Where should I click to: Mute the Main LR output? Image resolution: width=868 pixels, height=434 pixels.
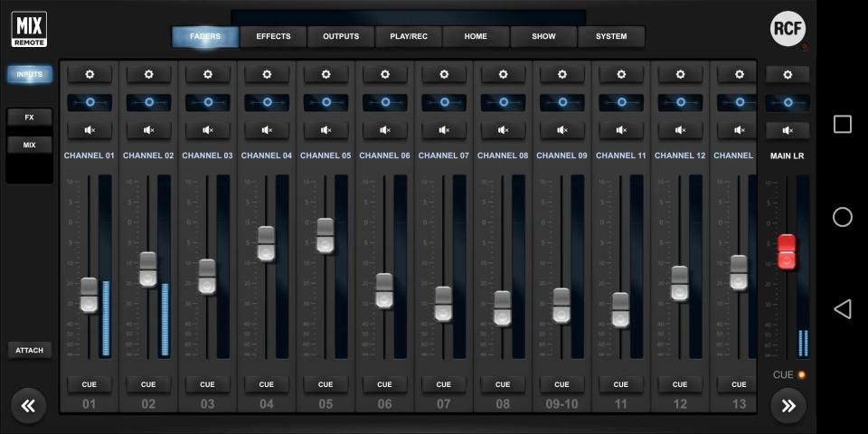788,130
